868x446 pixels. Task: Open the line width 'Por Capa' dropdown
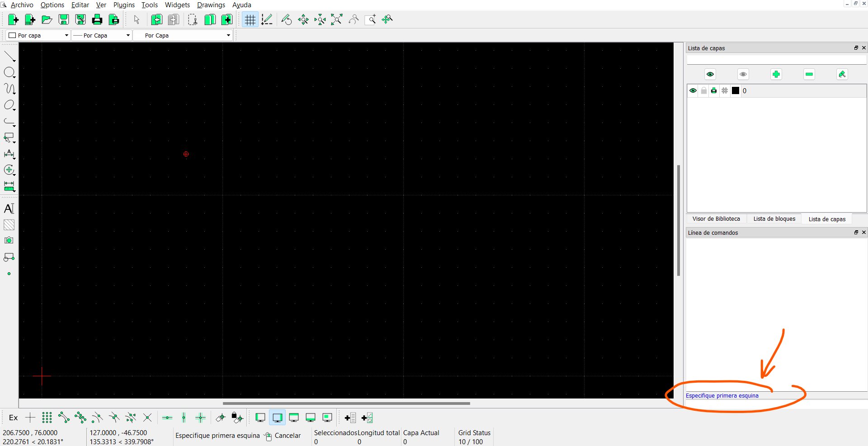point(102,35)
